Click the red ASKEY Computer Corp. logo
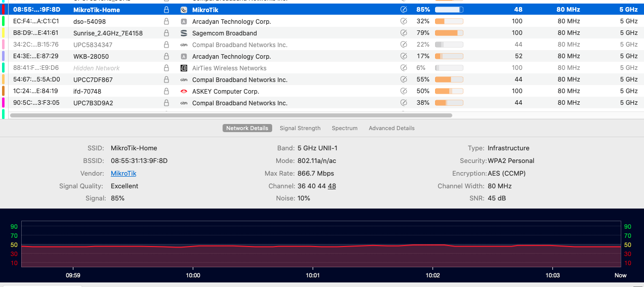 coord(184,91)
